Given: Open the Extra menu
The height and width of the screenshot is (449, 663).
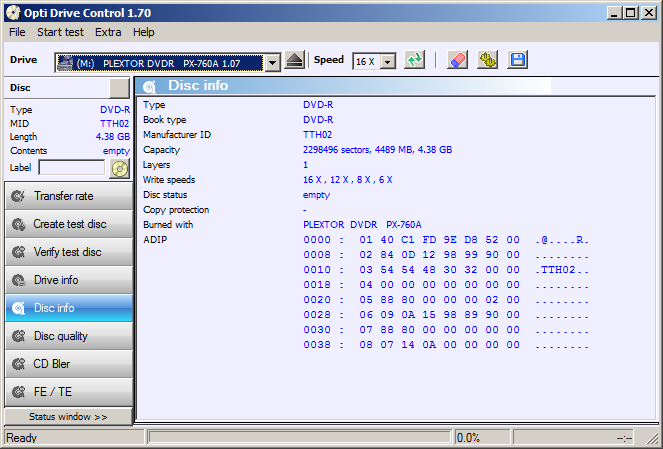Looking at the screenshot, I should coord(108,32).
